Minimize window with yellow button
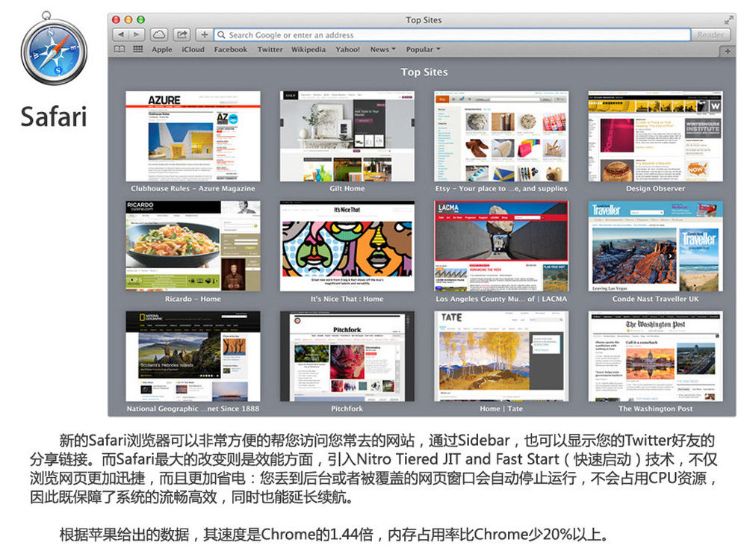Screen dimensions: 747x560 (x=128, y=19)
